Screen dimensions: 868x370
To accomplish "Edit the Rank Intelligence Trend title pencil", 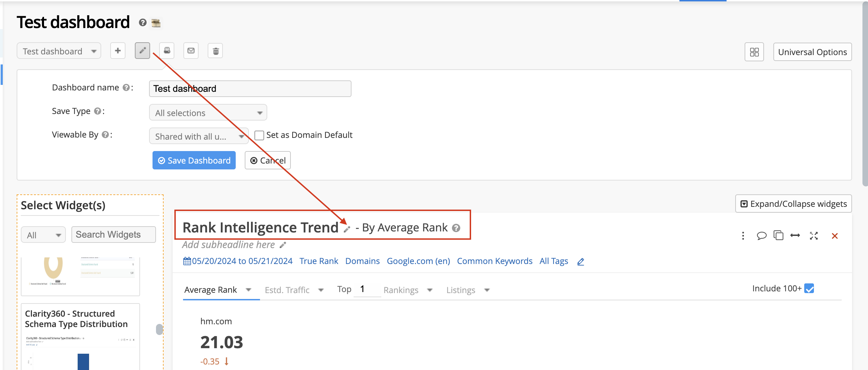I will coord(347,229).
